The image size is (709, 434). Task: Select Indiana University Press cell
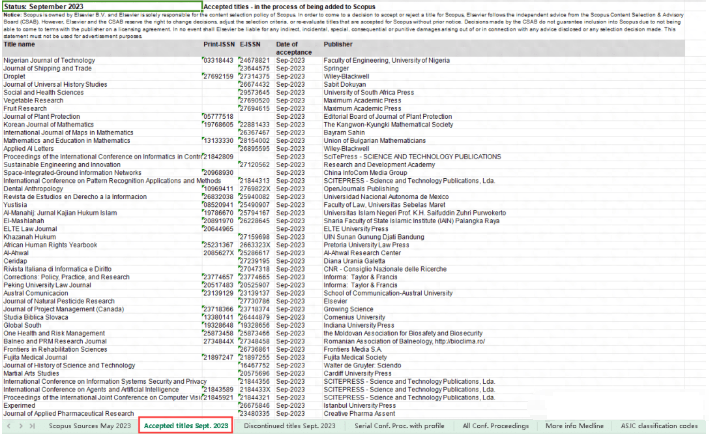[359, 326]
